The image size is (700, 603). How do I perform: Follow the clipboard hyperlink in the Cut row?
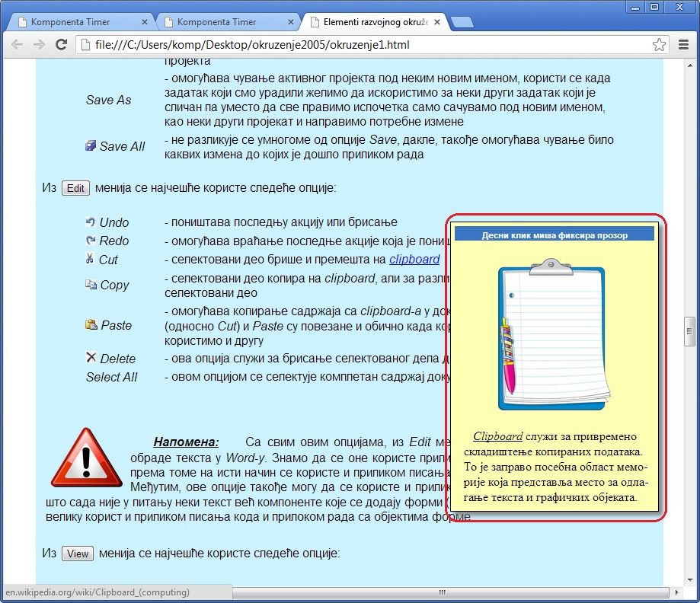tap(414, 260)
